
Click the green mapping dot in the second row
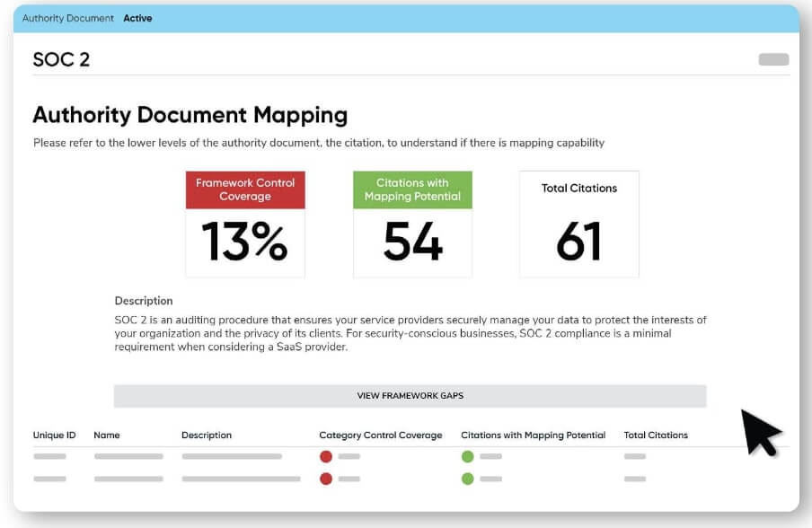468,480
